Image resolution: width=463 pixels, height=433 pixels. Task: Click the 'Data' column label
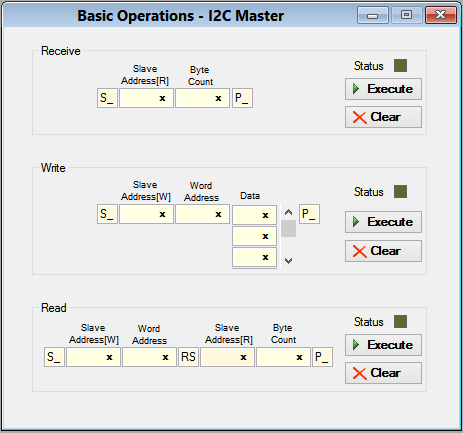250,196
